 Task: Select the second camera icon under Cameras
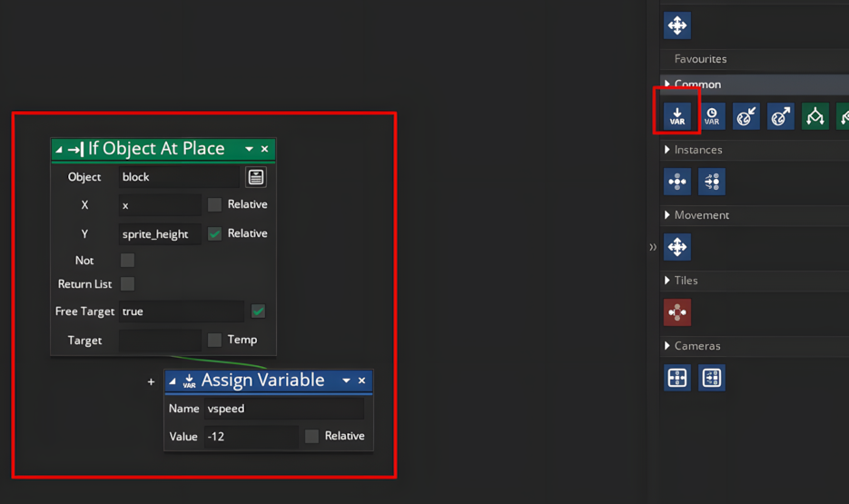coord(712,378)
